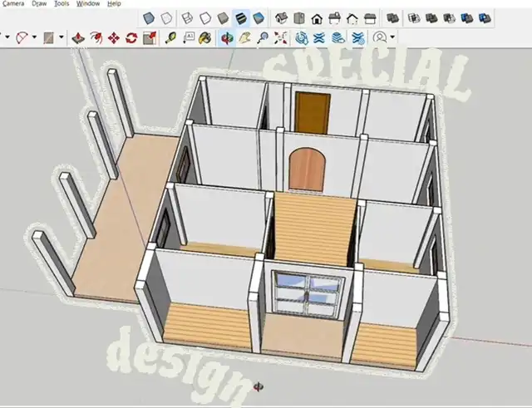
Task: Expand the Arc tool dropdown arrow
Action: pos(33,37)
